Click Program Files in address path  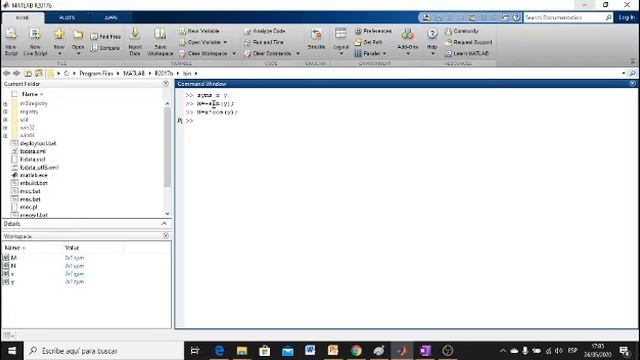coord(96,73)
